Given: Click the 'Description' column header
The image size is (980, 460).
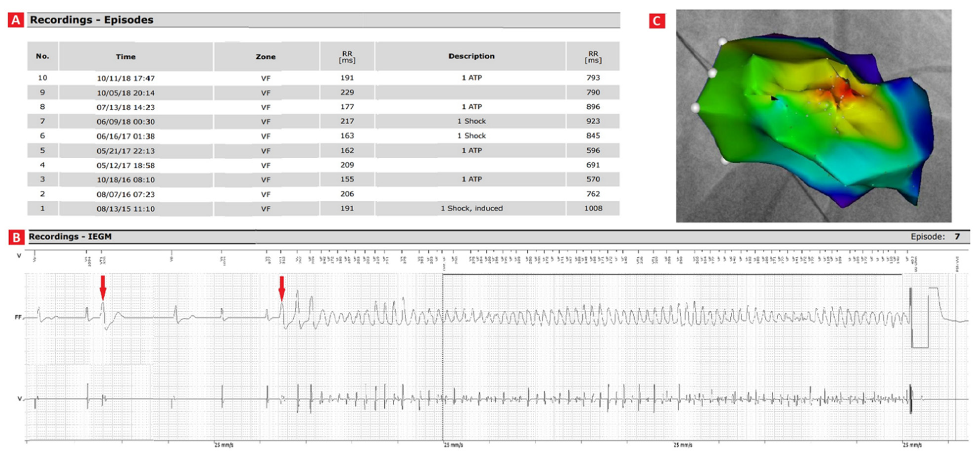Looking at the screenshot, I should point(471,56).
